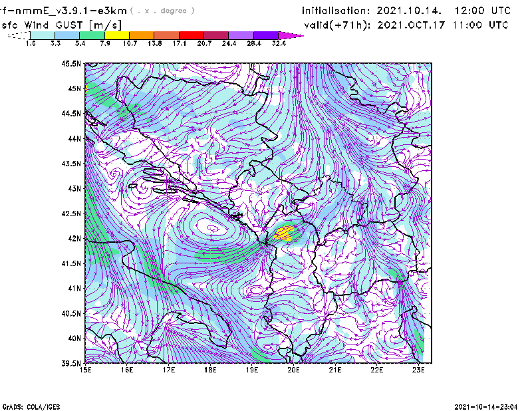This screenshot has height=411, width=532.
Task: Click the crimson 20.7–24.4 legend swatch
Action: 216,35
